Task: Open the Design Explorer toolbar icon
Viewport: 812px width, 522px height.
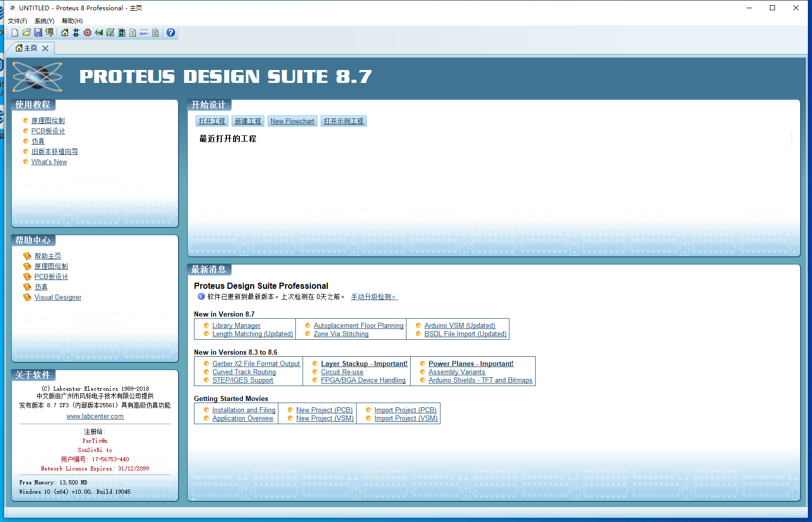Action: click(121, 32)
